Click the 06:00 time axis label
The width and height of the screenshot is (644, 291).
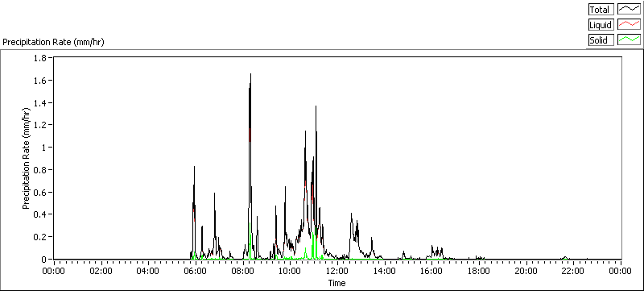[x=196, y=271]
